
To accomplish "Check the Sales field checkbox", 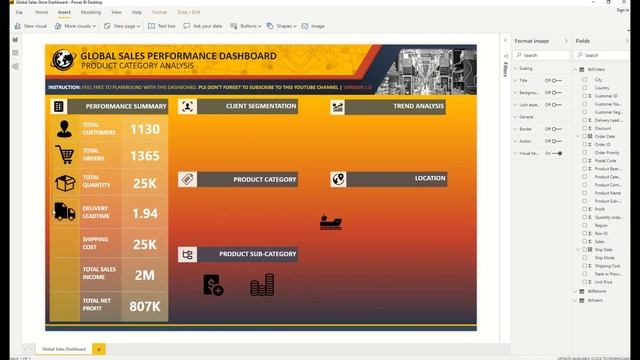I will (x=584, y=242).
